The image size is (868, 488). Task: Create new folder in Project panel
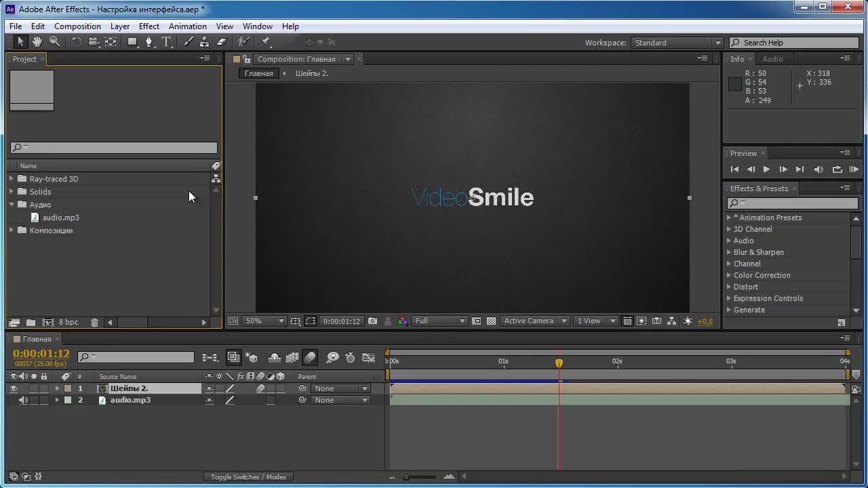31,323
